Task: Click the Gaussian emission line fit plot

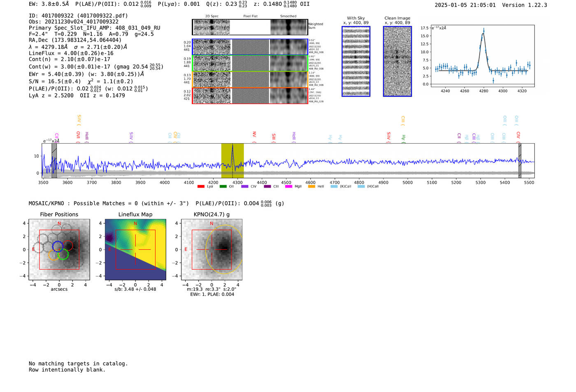Action: point(482,56)
